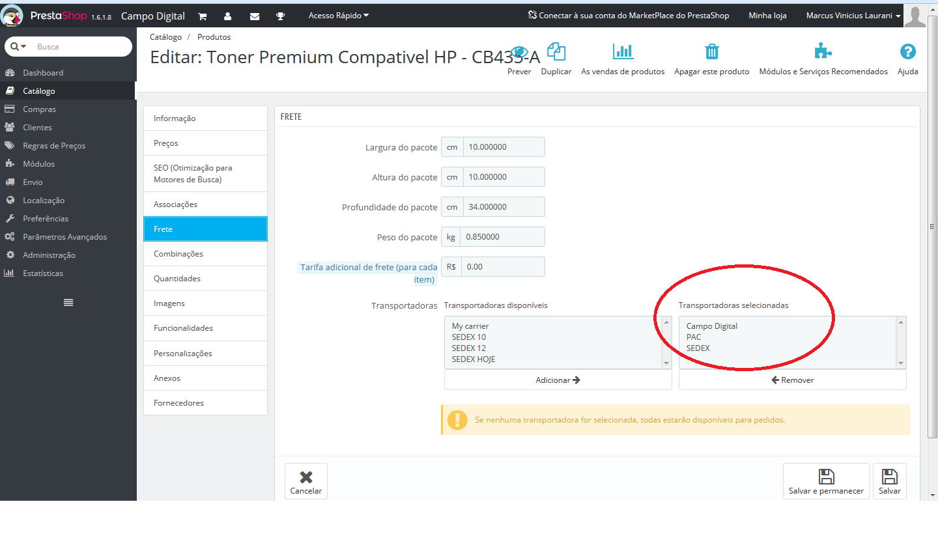Switch to the Quantidades tab
938x560 pixels.
pos(205,279)
